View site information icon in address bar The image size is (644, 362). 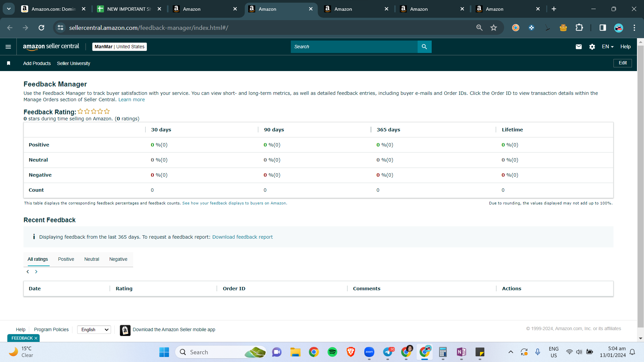(x=60, y=28)
